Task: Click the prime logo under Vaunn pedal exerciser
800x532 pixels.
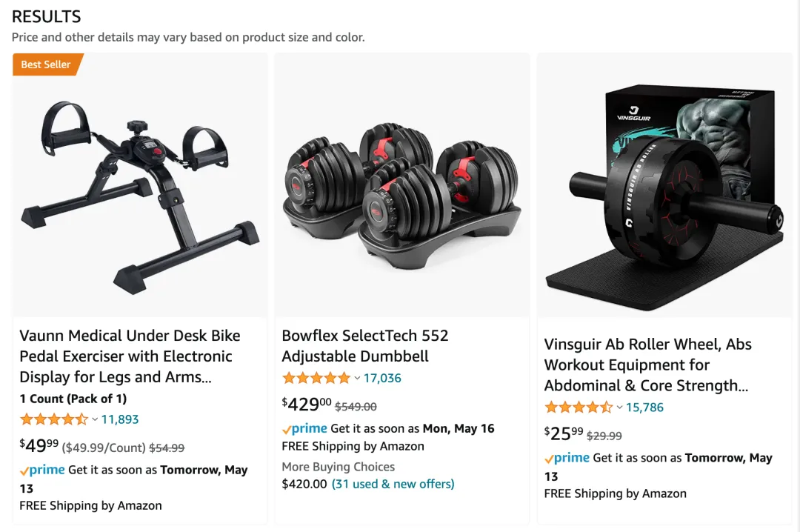Action: tap(42, 471)
